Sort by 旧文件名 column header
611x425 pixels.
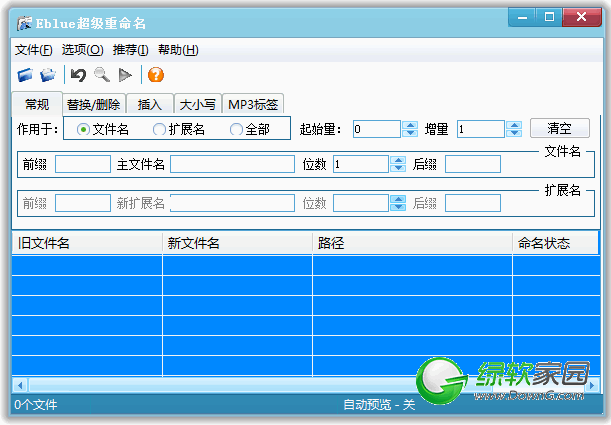point(87,243)
